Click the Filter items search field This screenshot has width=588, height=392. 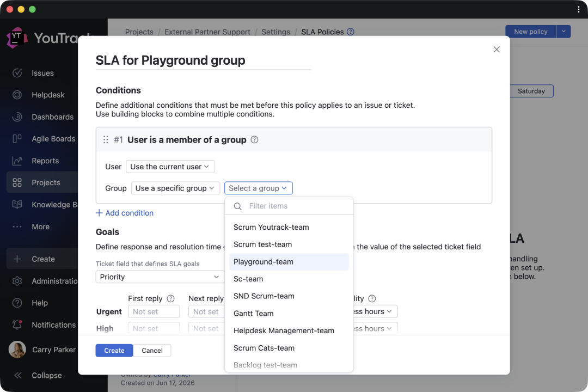coord(289,206)
